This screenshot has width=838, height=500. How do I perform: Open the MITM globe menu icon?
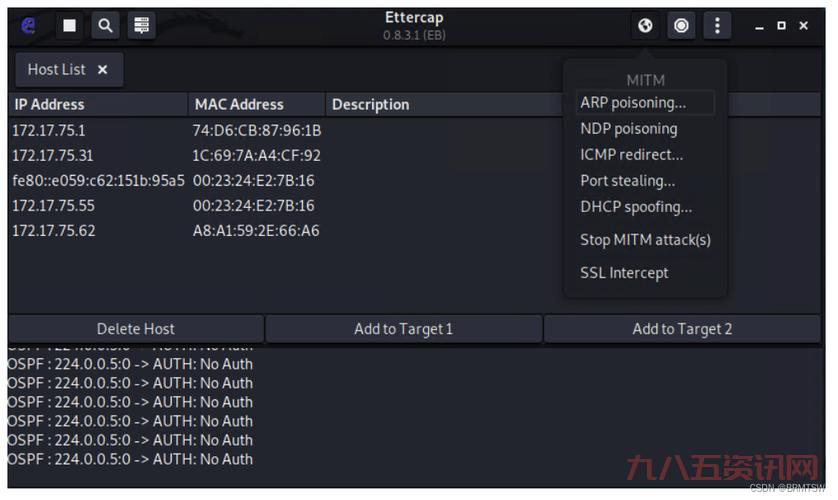point(645,25)
